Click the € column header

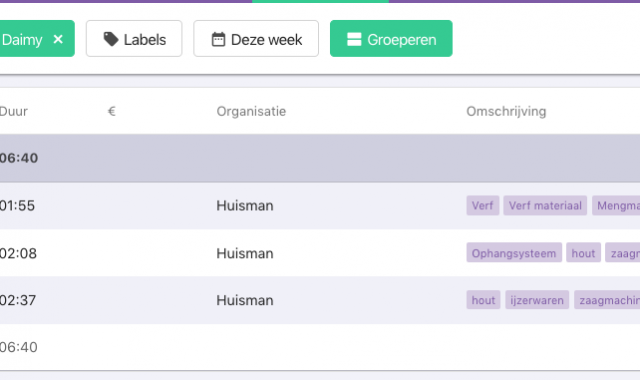[111, 111]
